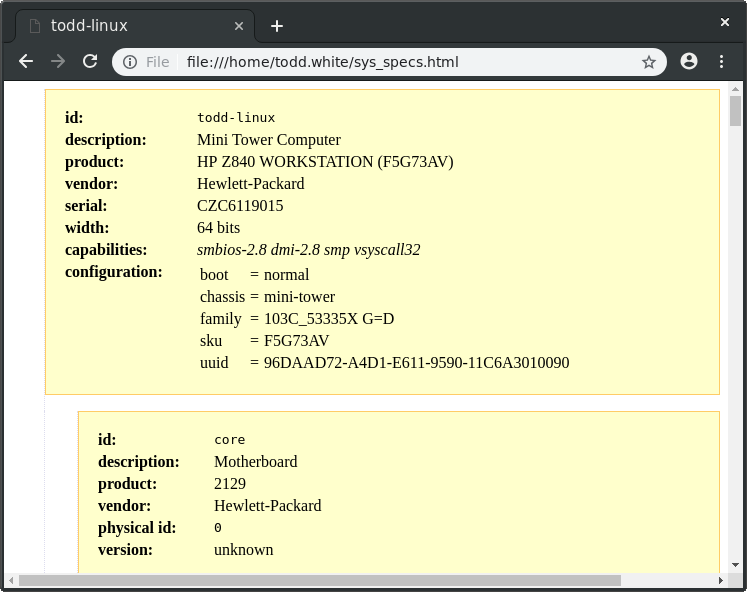The height and width of the screenshot is (592, 747).
Task: Close the todd-linux tab
Action: [239, 26]
